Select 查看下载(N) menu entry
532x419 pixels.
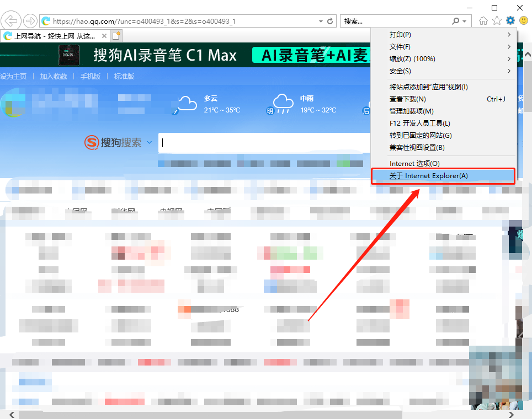444,99
